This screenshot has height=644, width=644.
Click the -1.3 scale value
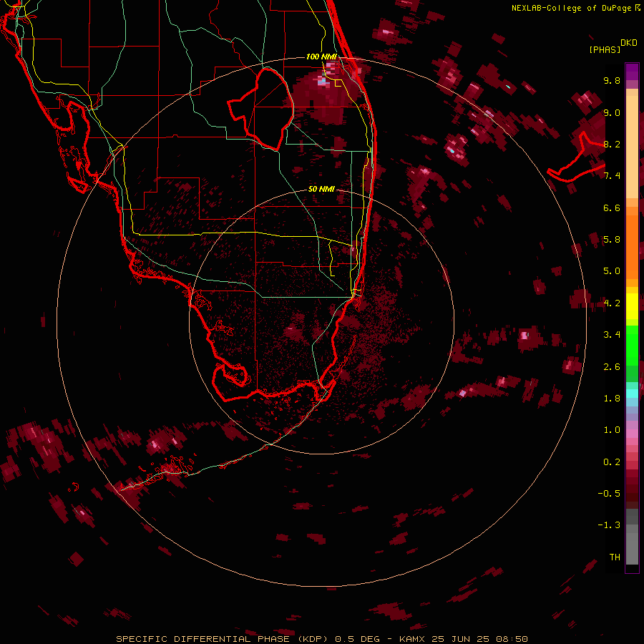609,525
